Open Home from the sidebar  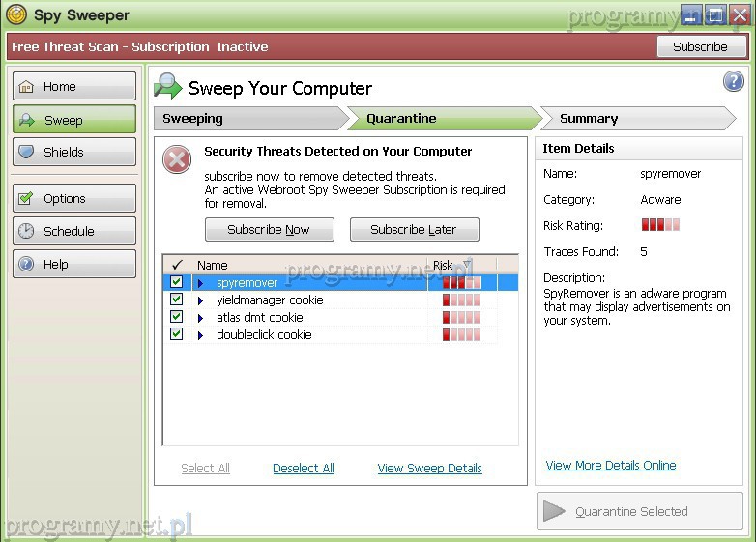point(74,87)
